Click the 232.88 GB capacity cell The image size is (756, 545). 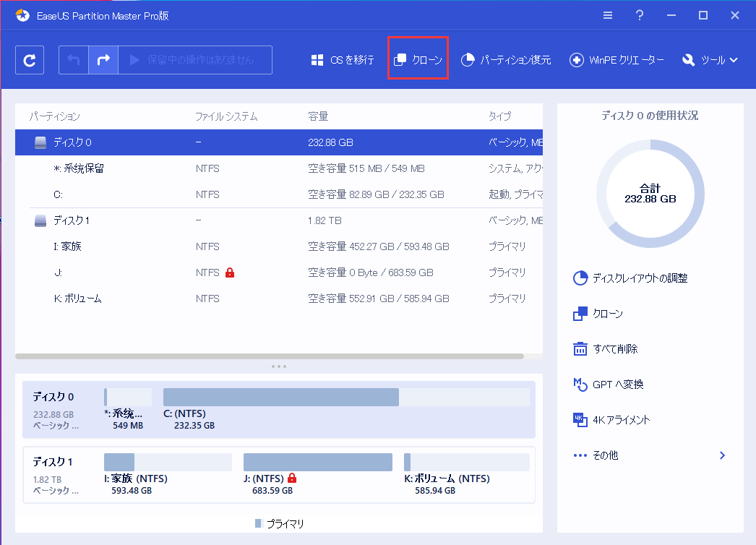click(x=331, y=143)
